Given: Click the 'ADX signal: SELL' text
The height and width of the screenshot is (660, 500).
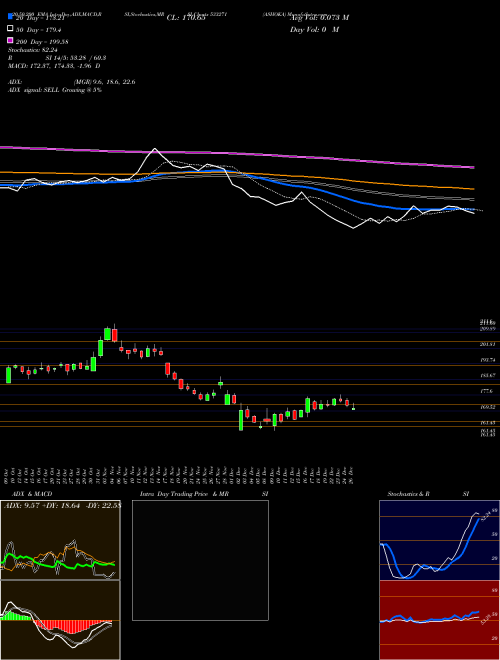Looking at the screenshot, I should 34,90.
